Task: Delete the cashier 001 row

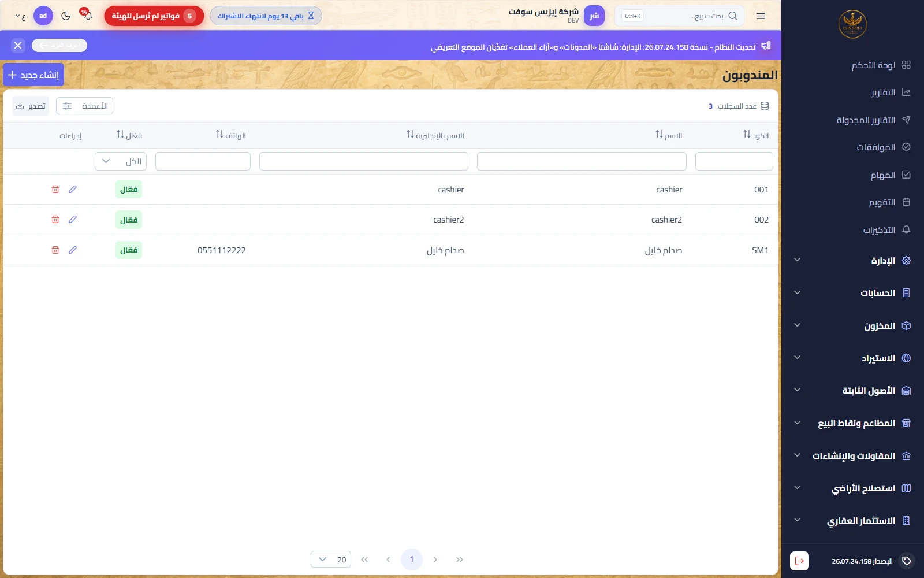Action: tap(55, 190)
